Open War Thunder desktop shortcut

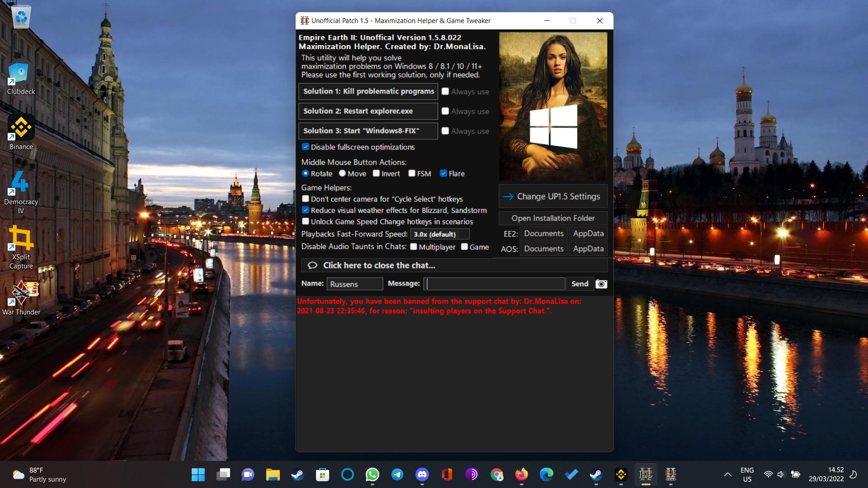21,297
